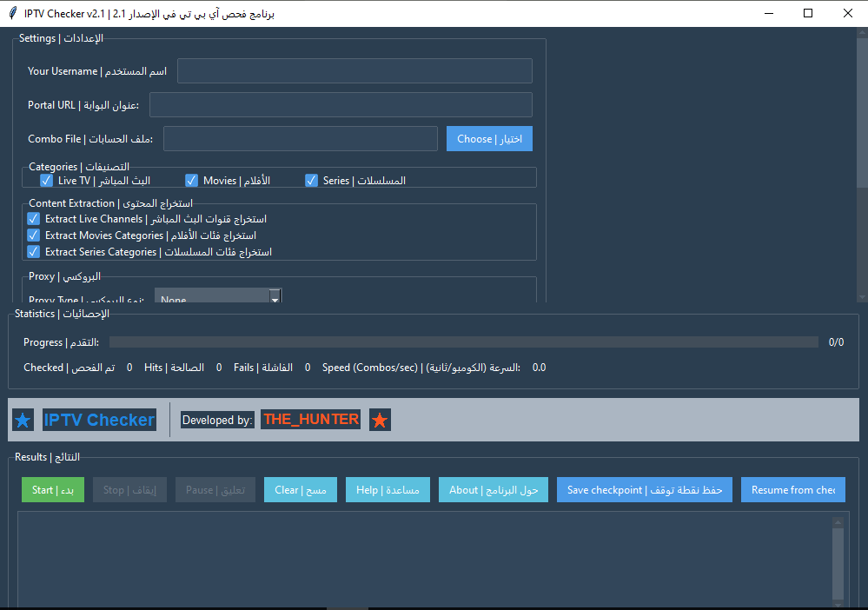Focus the Portal URL text field
The height and width of the screenshot is (610, 868).
[x=341, y=104]
